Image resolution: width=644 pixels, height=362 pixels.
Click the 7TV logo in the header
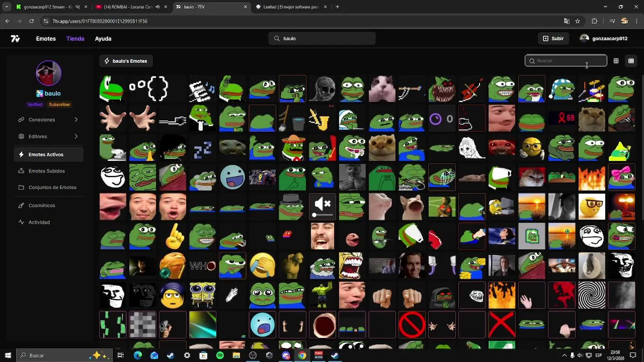(x=16, y=39)
